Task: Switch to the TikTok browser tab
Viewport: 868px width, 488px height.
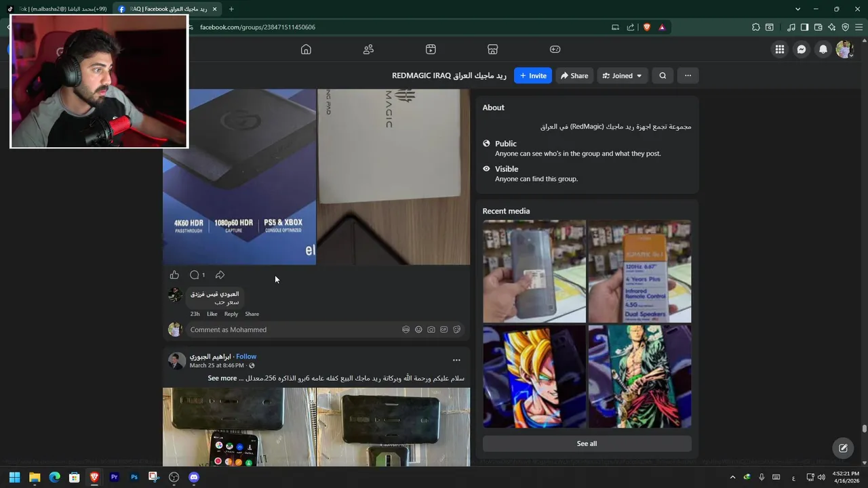Action: point(58,9)
